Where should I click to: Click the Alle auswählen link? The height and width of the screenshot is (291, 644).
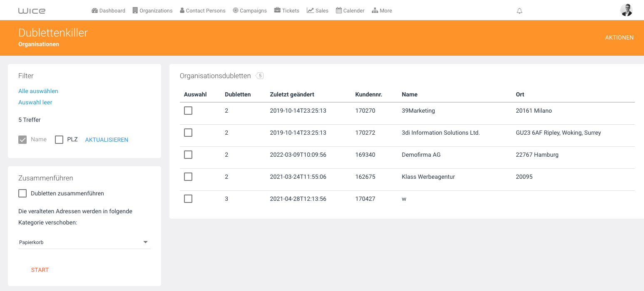pyautogui.click(x=38, y=91)
